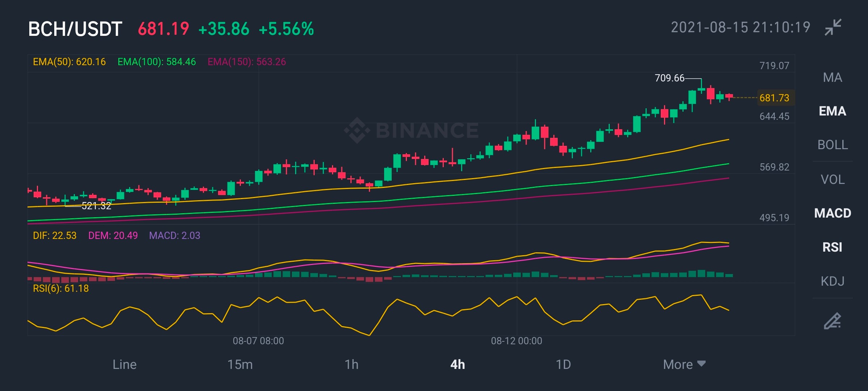This screenshot has height=391, width=868.
Task: Switch to the Line chart view
Action: [124, 364]
